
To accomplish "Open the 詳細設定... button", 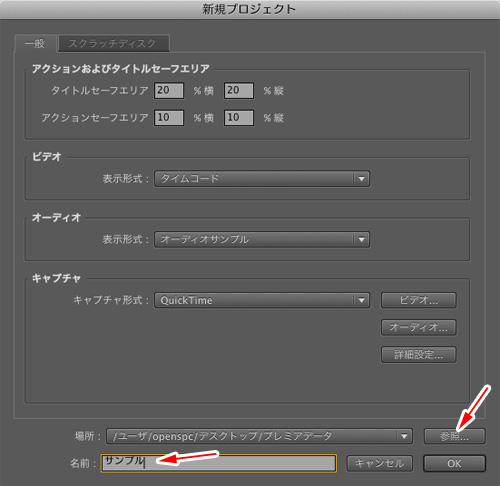I will (419, 355).
